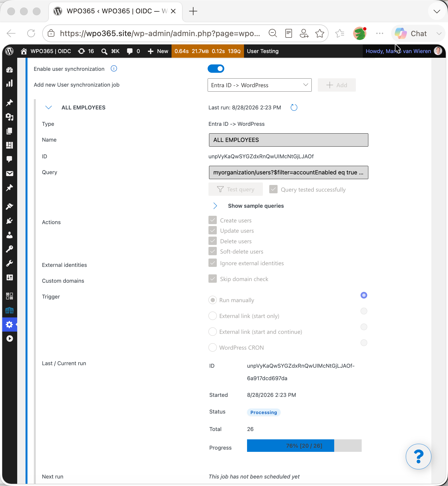
Task: Open the Appearance brush sidebar icon
Action: coord(10,207)
